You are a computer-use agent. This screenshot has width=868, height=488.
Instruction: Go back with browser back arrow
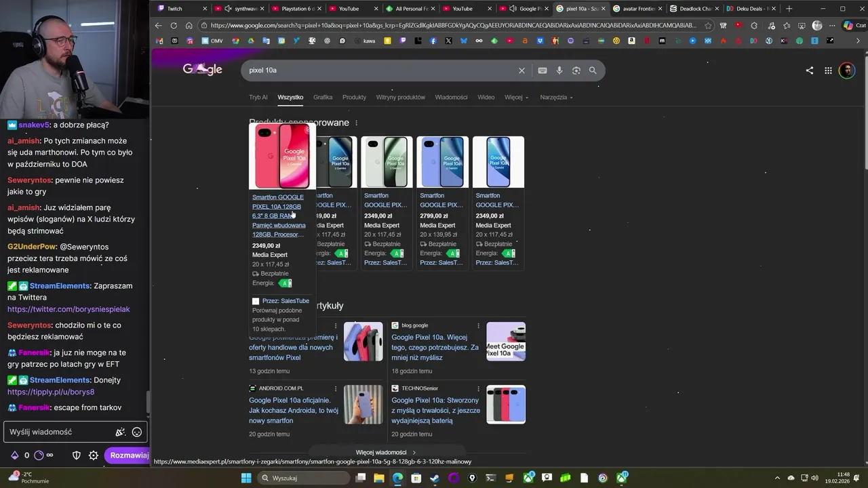coord(158,26)
